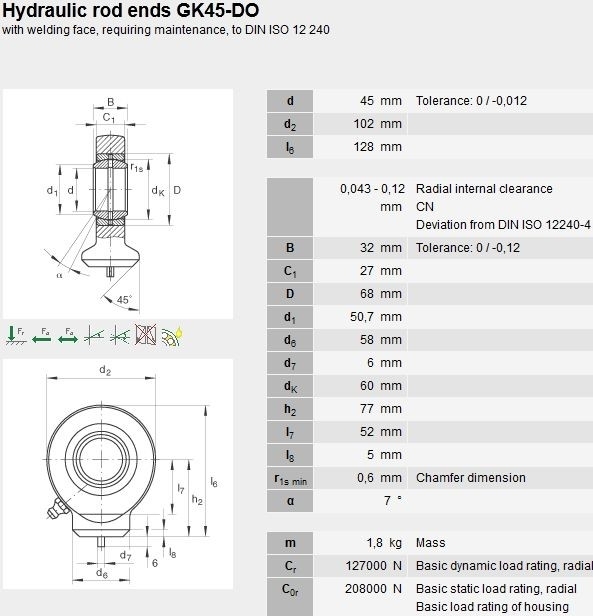This screenshot has height=616, width=593.
Task: Select the '127000 N' dynamic load value
Action: (x=374, y=566)
